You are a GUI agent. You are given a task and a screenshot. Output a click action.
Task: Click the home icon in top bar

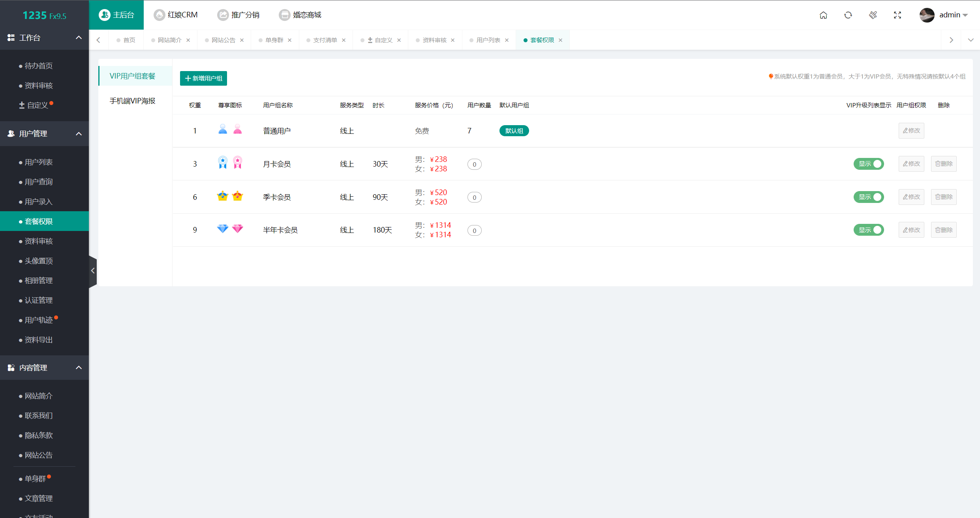click(823, 15)
